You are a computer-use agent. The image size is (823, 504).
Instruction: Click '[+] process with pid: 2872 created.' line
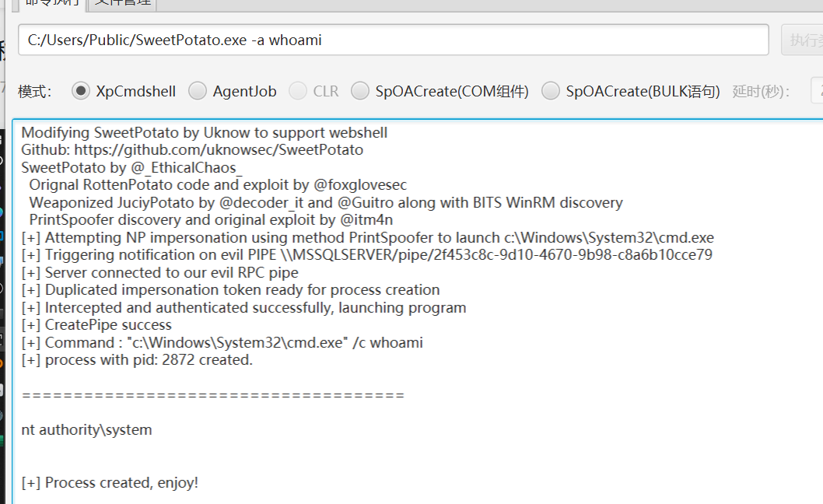click(137, 360)
